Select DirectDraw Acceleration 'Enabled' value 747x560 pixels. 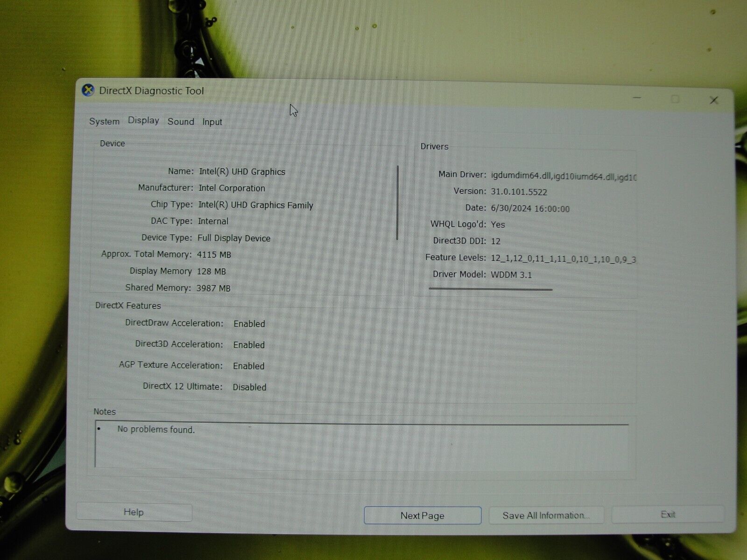click(x=249, y=324)
